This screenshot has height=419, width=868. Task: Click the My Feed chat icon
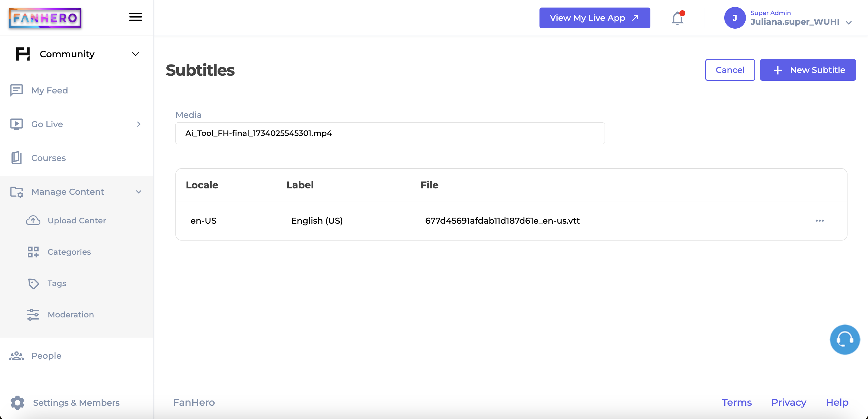click(x=17, y=90)
